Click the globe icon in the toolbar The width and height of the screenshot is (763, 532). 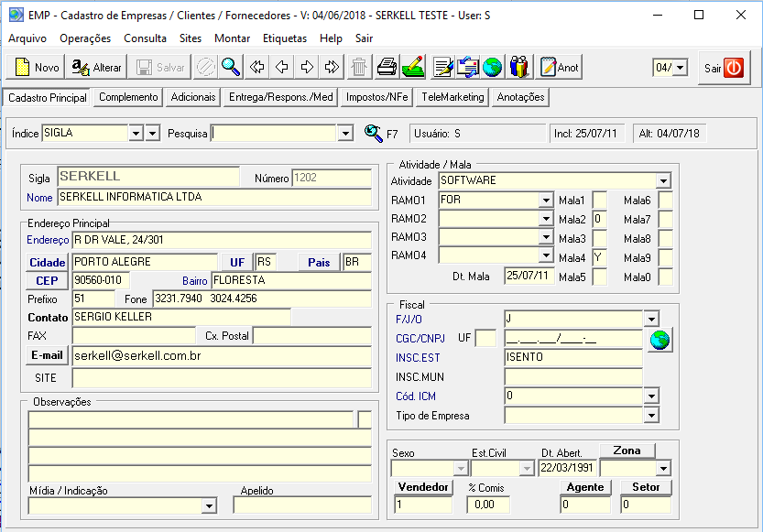(x=493, y=67)
